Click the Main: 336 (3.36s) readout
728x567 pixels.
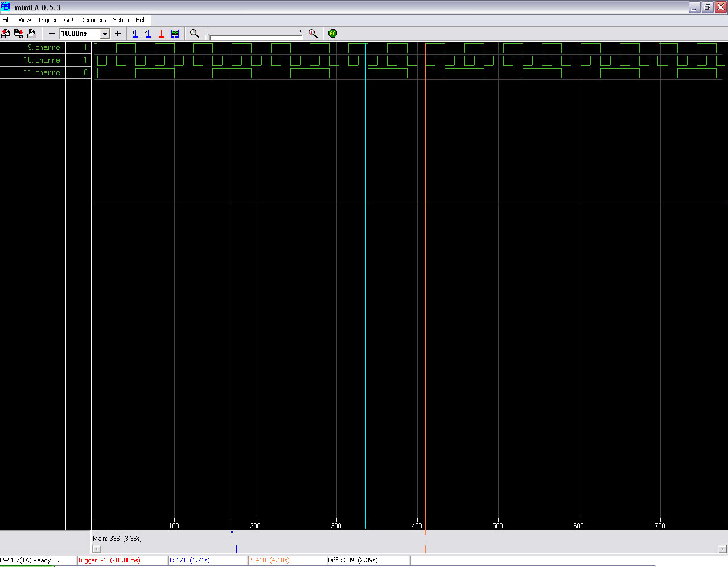pyautogui.click(x=117, y=538)
